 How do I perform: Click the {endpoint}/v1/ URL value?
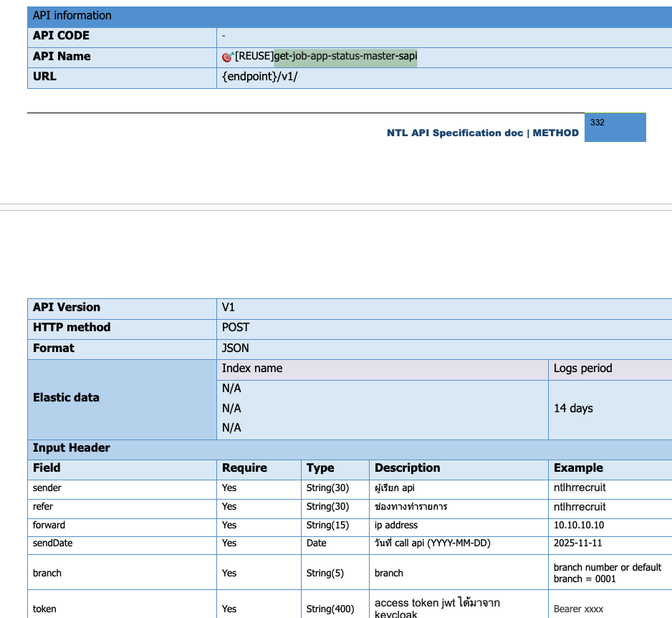(x=259, y=77)
